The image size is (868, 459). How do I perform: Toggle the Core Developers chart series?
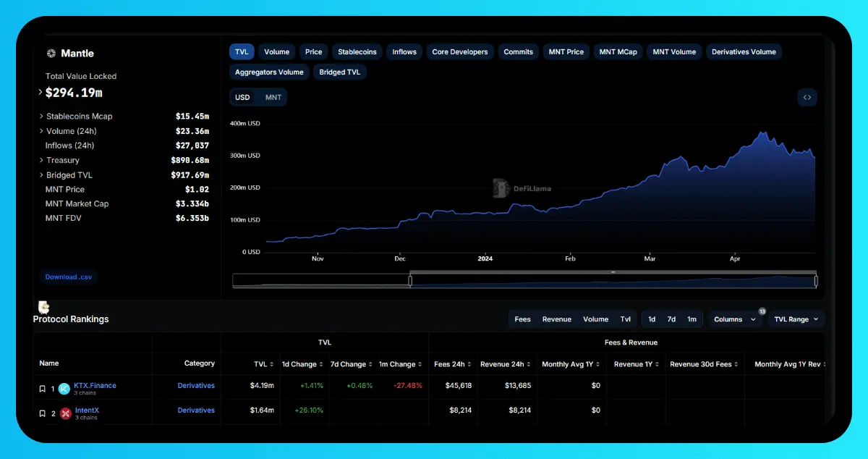460,52
